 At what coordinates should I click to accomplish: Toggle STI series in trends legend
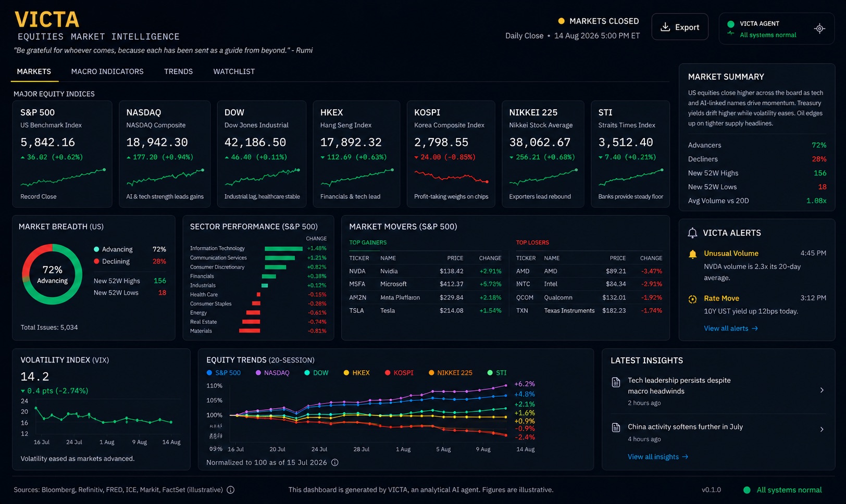(x=496, y=373)
